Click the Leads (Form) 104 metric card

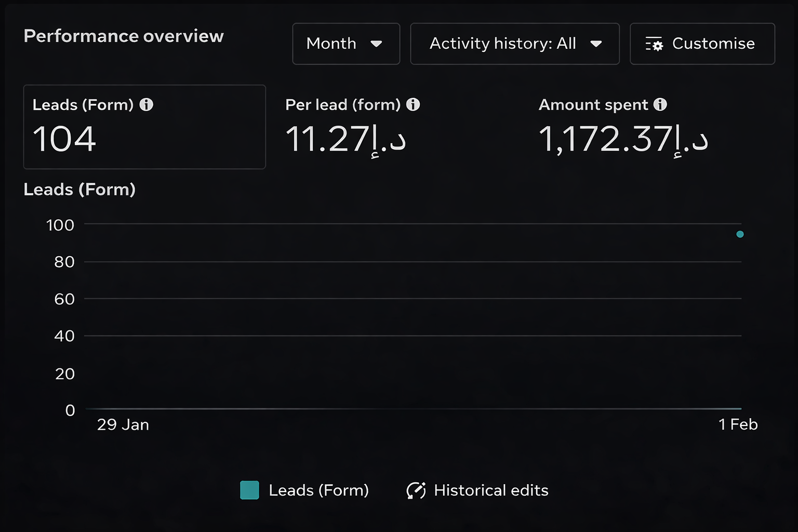[144, 126]
